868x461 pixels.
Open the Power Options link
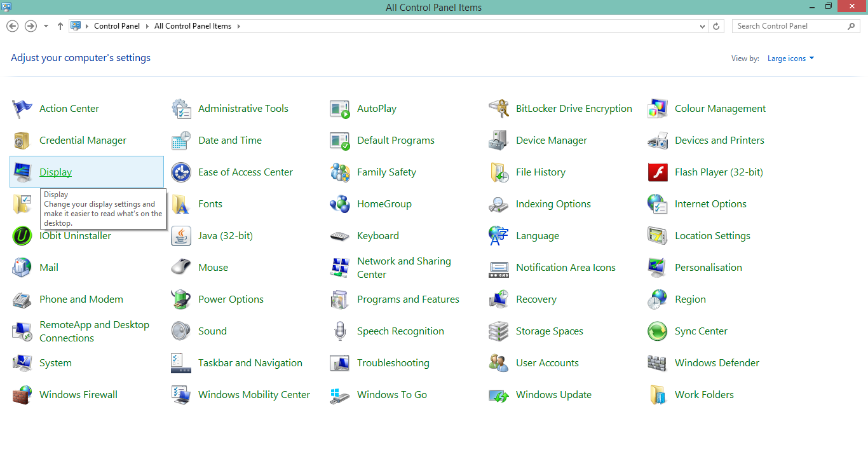point(231,299)
